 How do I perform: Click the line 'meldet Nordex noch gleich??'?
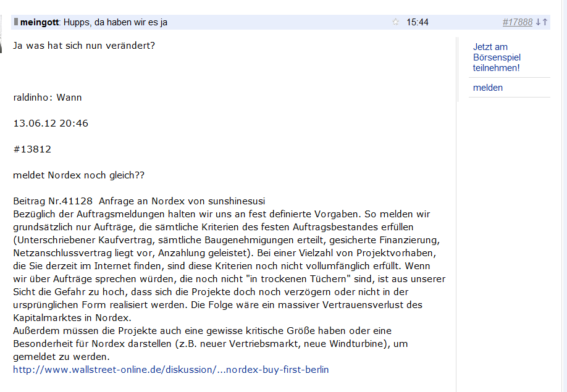tap(78, 175)
